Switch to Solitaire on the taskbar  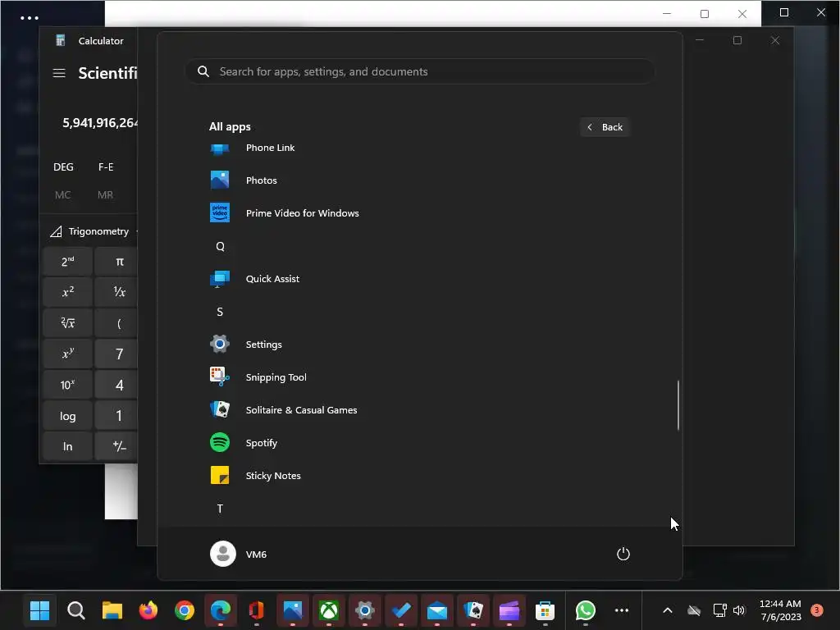point(473,610)
